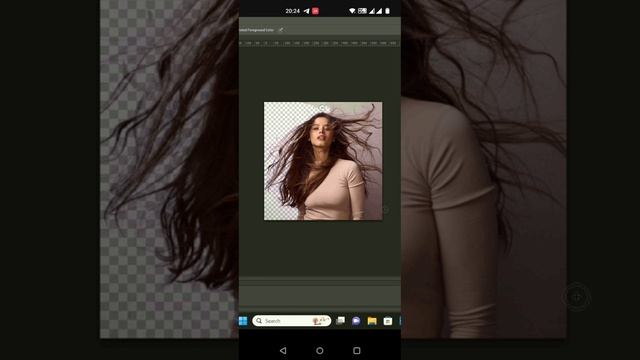Click the red notification icon in status bar
640x360 pixels.
[x=315, y=11]
